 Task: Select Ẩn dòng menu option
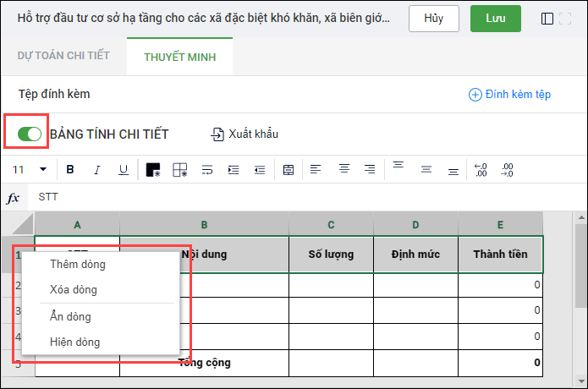click(x=70, y=316)
